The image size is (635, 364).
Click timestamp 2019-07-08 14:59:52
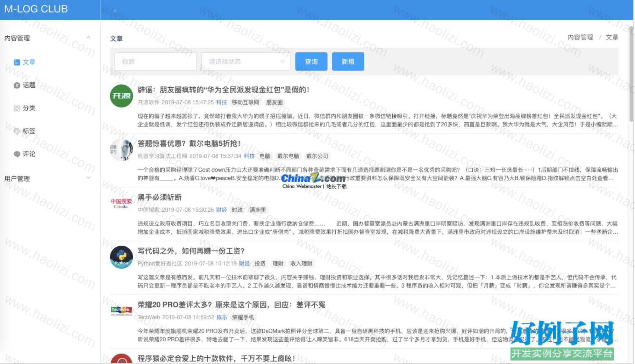tap(188, 318)
